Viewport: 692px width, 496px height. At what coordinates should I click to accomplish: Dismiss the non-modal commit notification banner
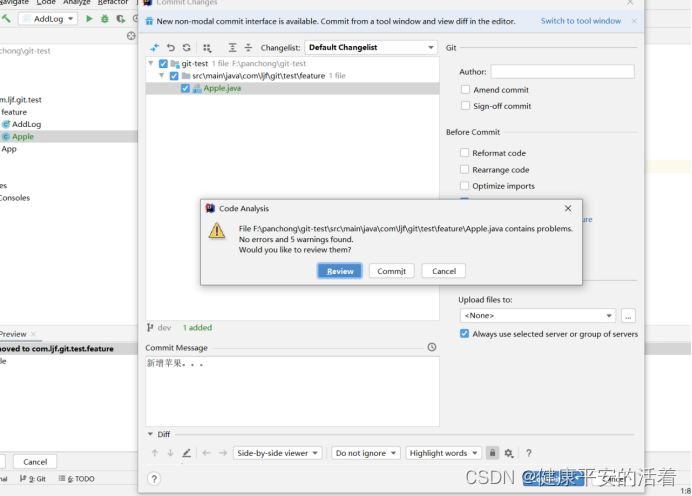634,21
